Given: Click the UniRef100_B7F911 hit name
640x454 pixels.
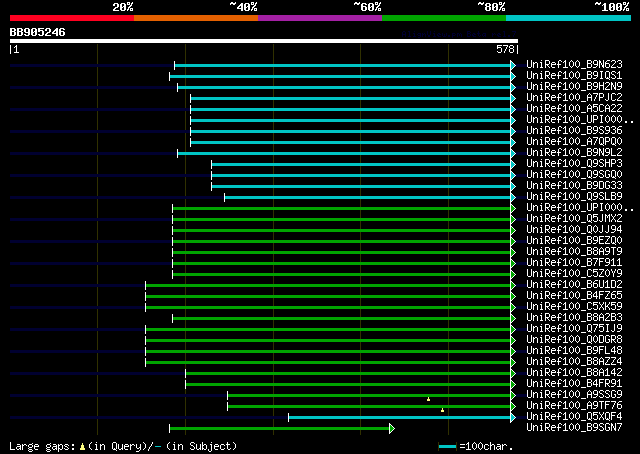Looking at the screenshot, I should (574, 263).
